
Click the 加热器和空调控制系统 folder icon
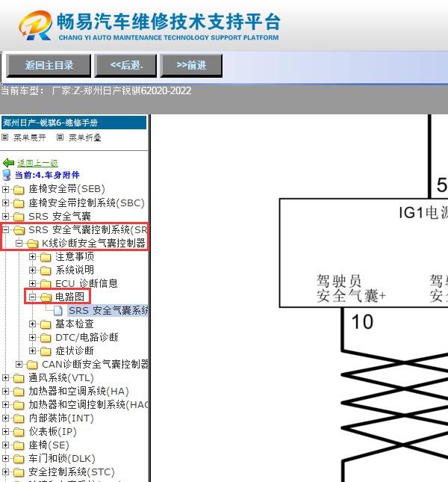point(19,405)
